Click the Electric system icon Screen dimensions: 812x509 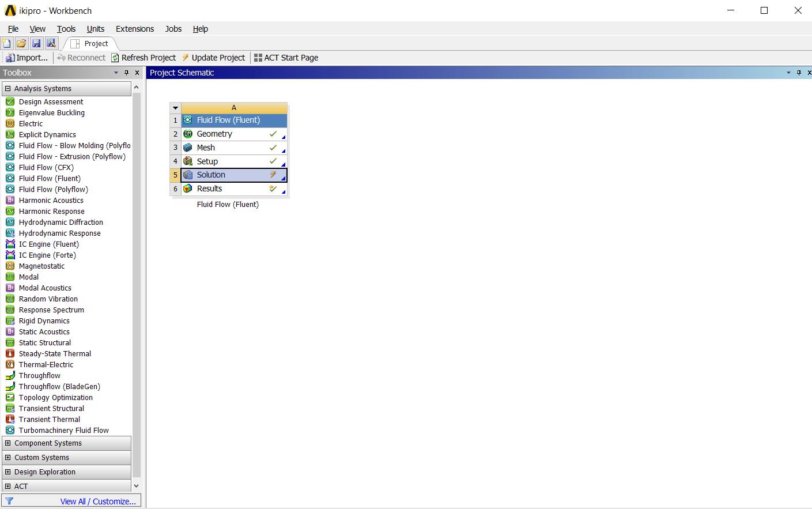10,123
